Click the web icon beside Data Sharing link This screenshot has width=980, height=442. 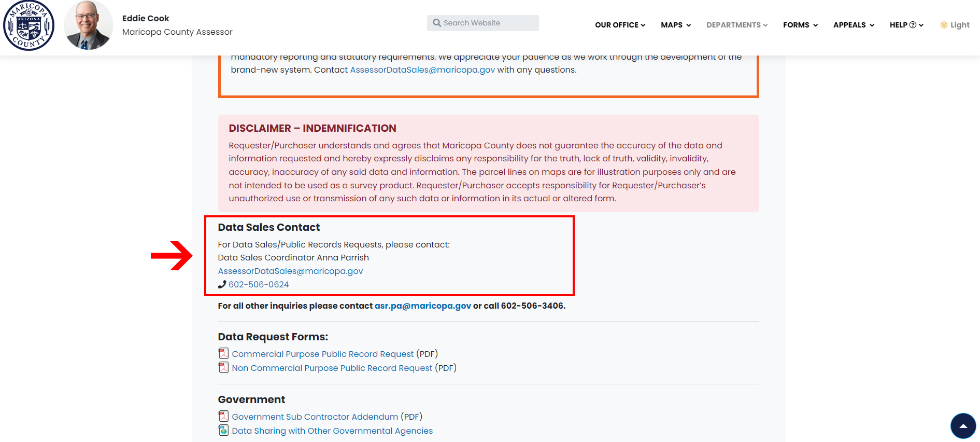(223, 431)
